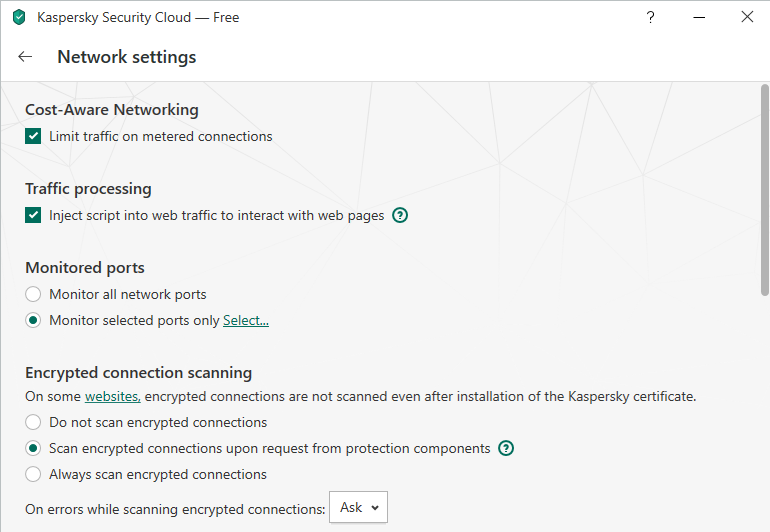Minimize the Kaspersky window
Screen dimensions: 770x532
(x=699, y=17)
